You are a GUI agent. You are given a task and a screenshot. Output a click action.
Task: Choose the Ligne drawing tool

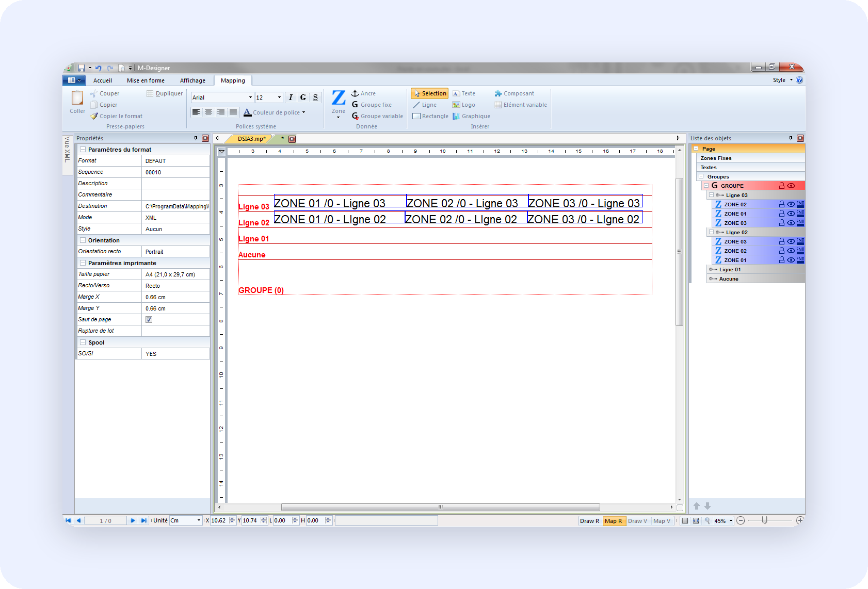coord(425,105)
